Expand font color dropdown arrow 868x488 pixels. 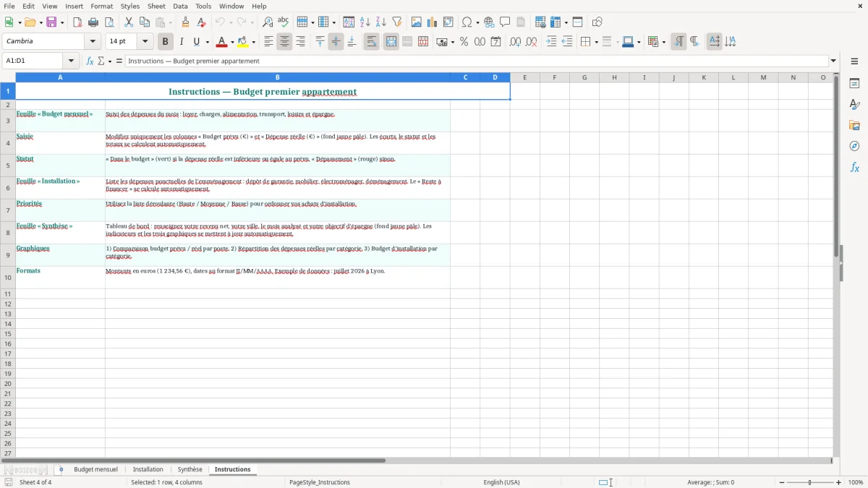(x=232, y=42)
